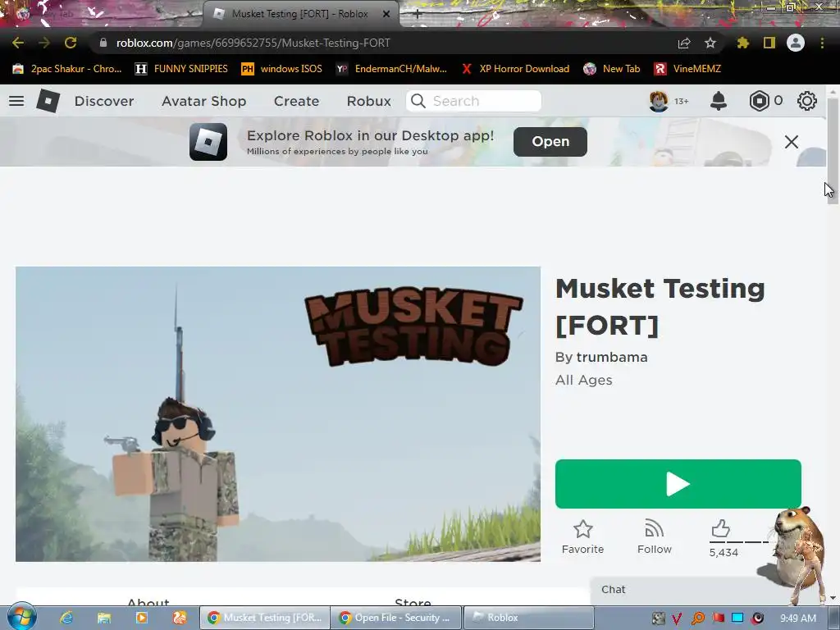
Task: Follow the game with the feed icon
Action: pyautogui.click(x=654, y=529)
